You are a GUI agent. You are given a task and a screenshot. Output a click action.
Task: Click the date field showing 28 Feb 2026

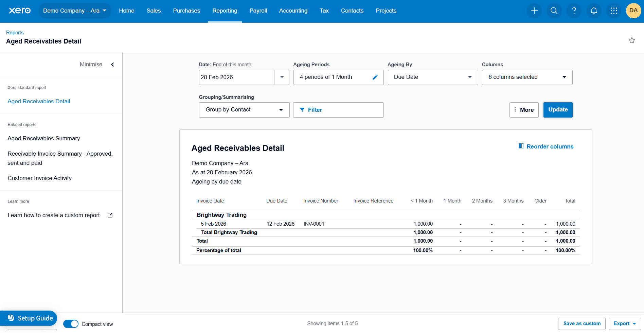pos(236,77)
